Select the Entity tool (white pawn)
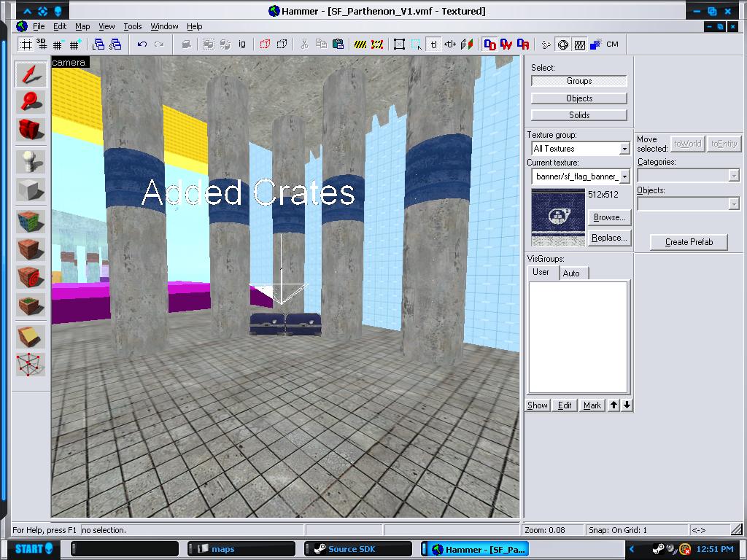 [x=31, y=161]
